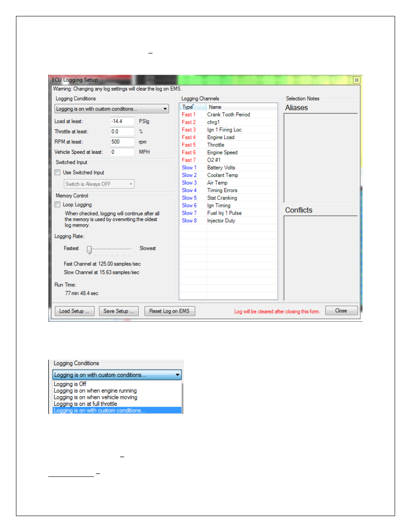Select the Fast 6 Engine Speed row

click(228, 152)
